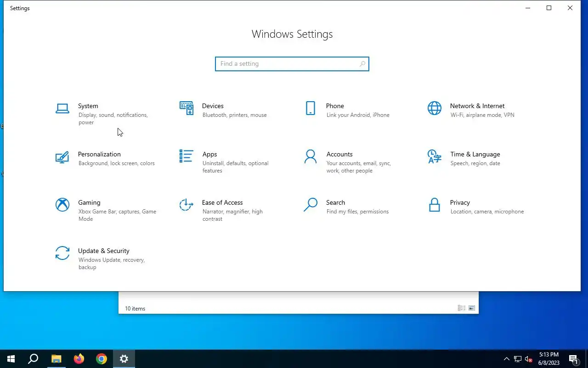Image resolution: width=588 pixels, height=368 pixels.
Task: Open the Windows Start button
Action: pos(11,359)
